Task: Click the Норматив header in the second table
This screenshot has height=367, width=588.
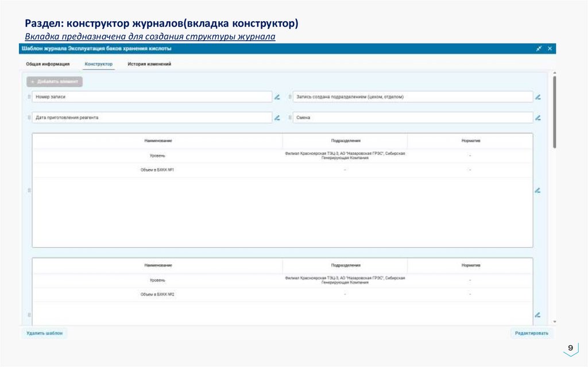Action: click(471, 265)
